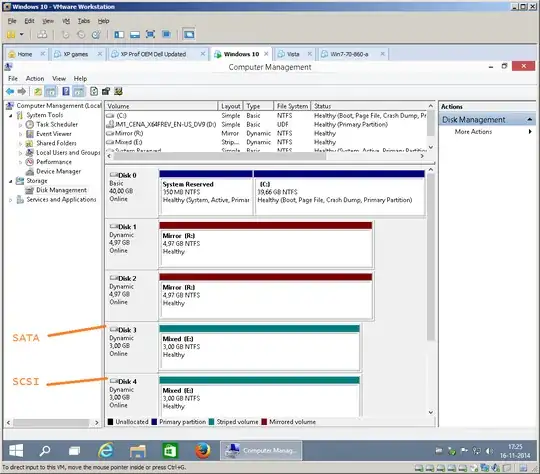
Task: Toggle VMware library sidebar icon
Action: (x=119, y=34)
